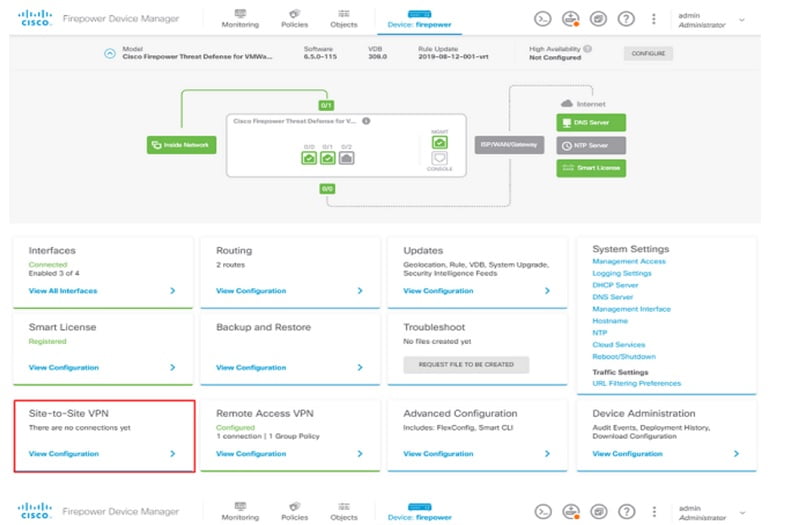Click the Internet cloud icon

[x=567, y=104]
